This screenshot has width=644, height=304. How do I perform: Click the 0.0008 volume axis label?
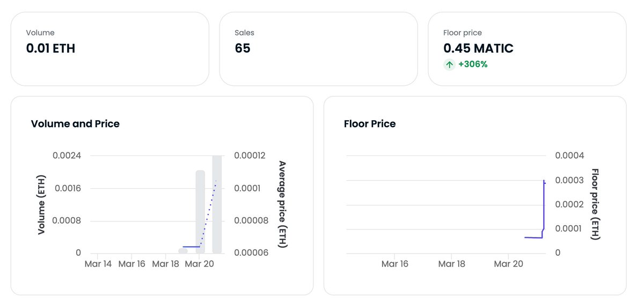(x=67, y=220)
